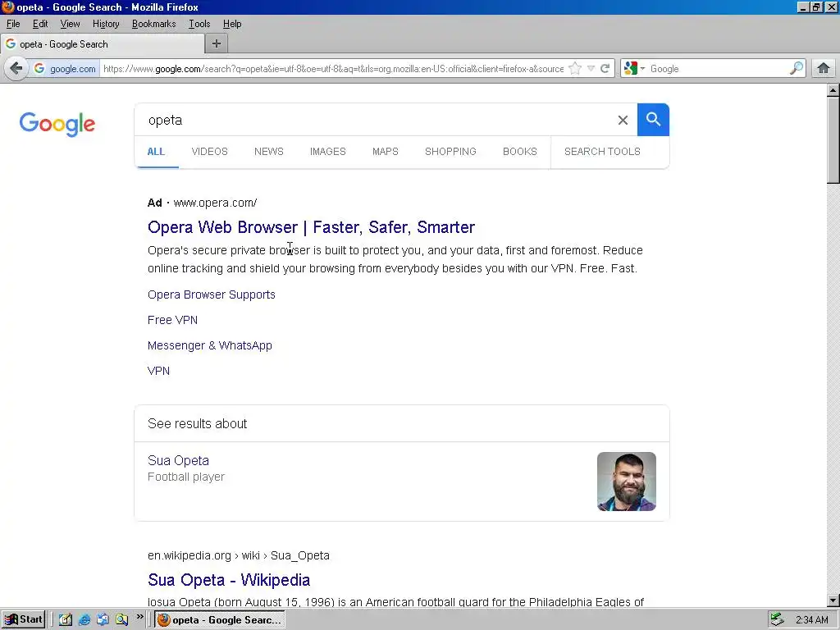Open 'Sua Opeta - Wikipedia' result
This screenshot has height=630, width=840.
pyautogui.click(x=229, y=580)
